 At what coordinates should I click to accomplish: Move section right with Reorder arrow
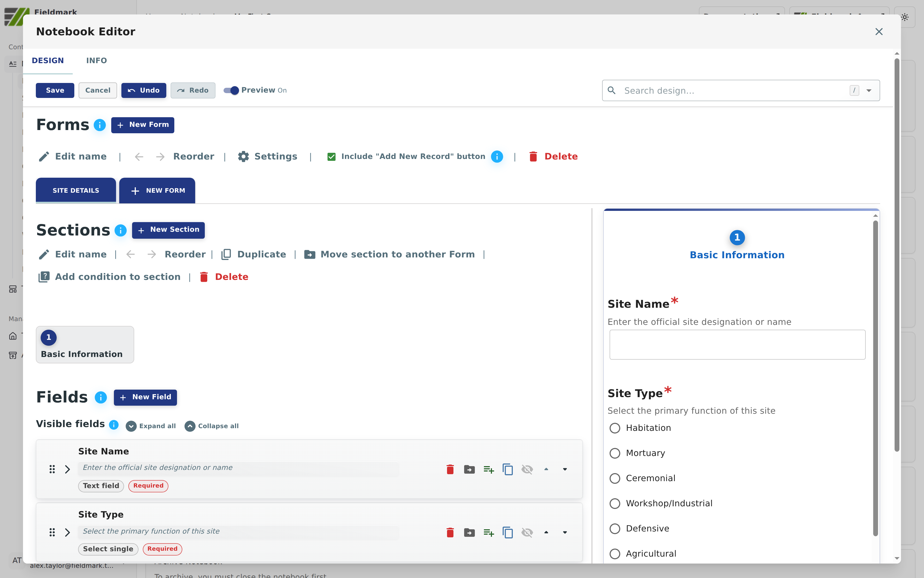[x=152, y=254]
